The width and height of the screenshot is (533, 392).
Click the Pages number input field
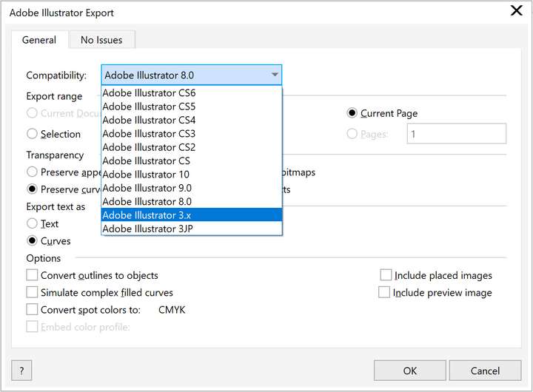tap(457, 134)
